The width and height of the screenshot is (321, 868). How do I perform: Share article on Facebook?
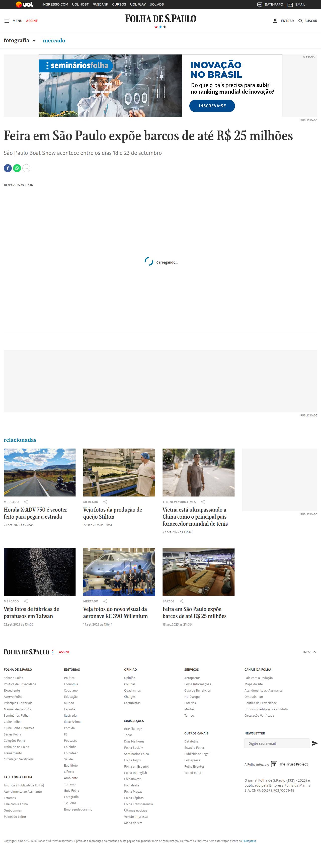pos(8,168)
